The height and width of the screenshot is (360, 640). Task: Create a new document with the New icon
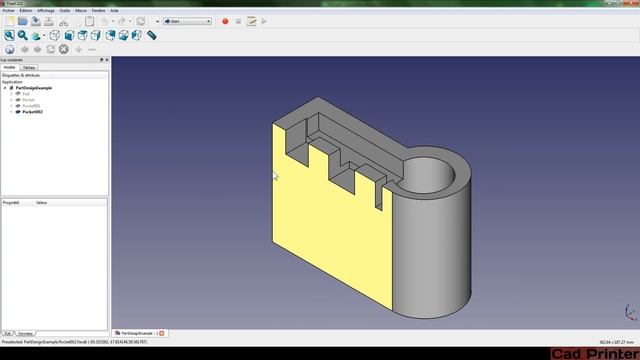(x=10, y=21)
